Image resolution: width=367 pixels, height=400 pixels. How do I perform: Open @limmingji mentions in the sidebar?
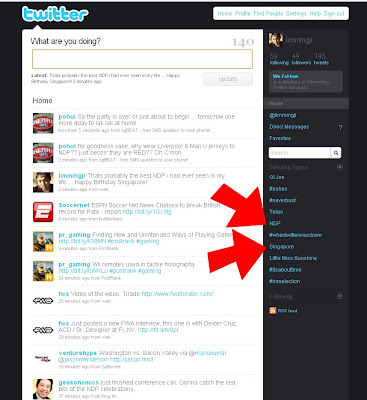(283, 115)
